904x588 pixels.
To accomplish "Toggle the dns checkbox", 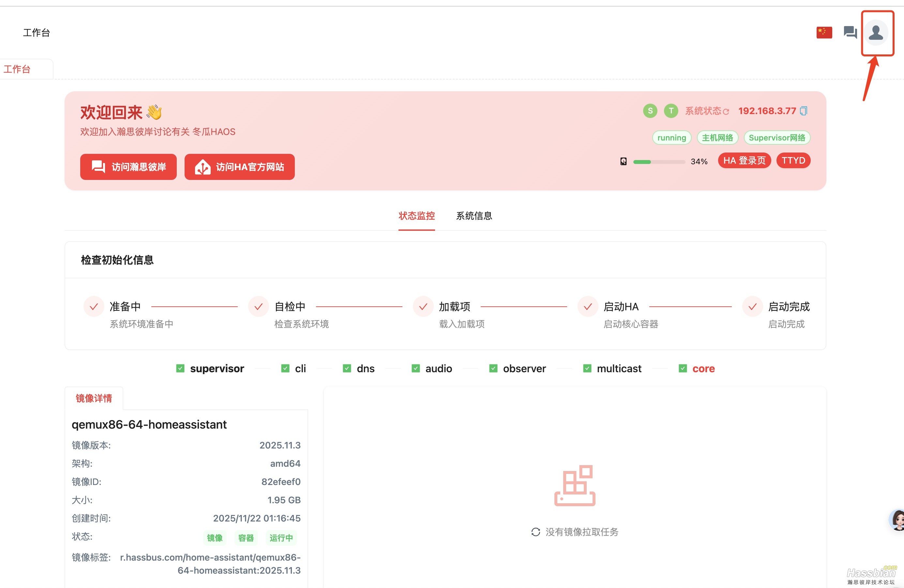I will (x=347, y=368).
